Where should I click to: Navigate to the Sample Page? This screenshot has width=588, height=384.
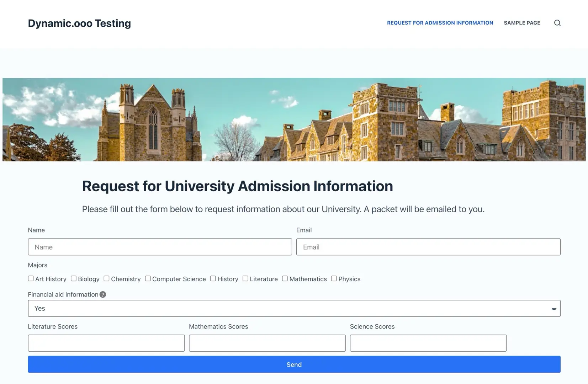click(x=522, y=23)
